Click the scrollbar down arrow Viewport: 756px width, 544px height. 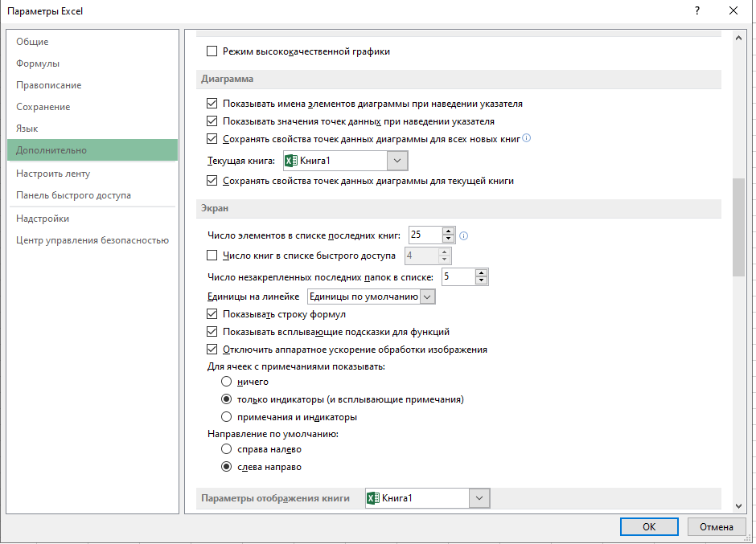click(x=738, y=505)
